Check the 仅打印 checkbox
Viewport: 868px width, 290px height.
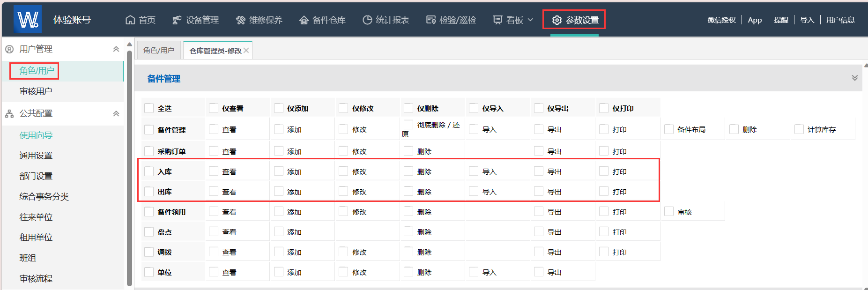(604, 108)
